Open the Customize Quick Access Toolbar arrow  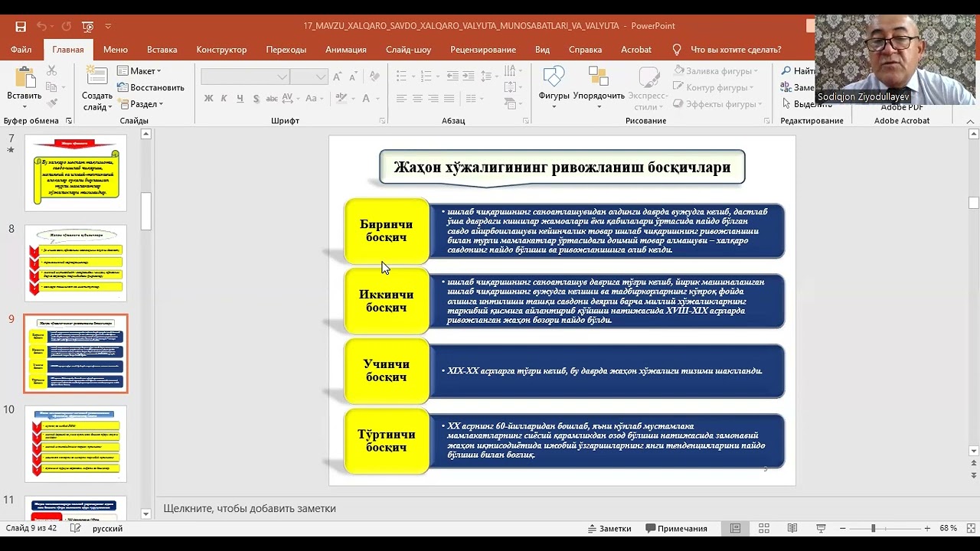108,26
